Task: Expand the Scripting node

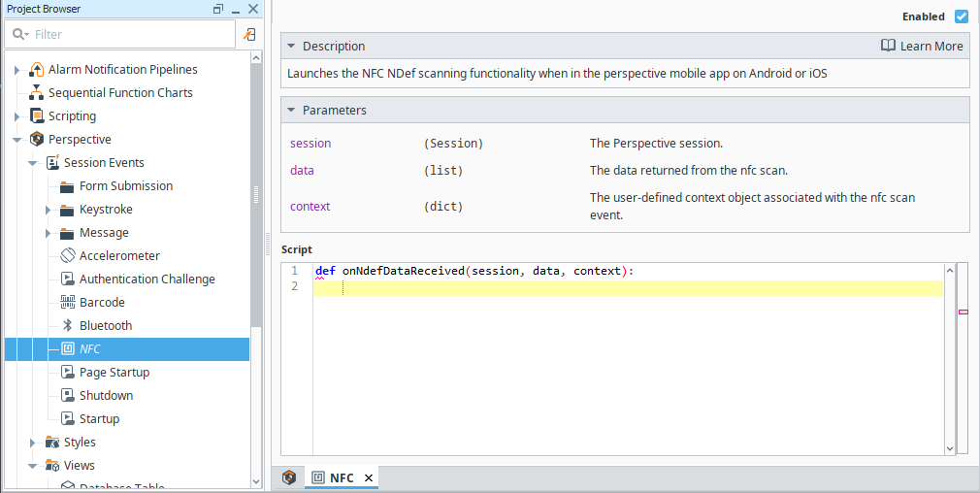Action: tap(16, 116)
